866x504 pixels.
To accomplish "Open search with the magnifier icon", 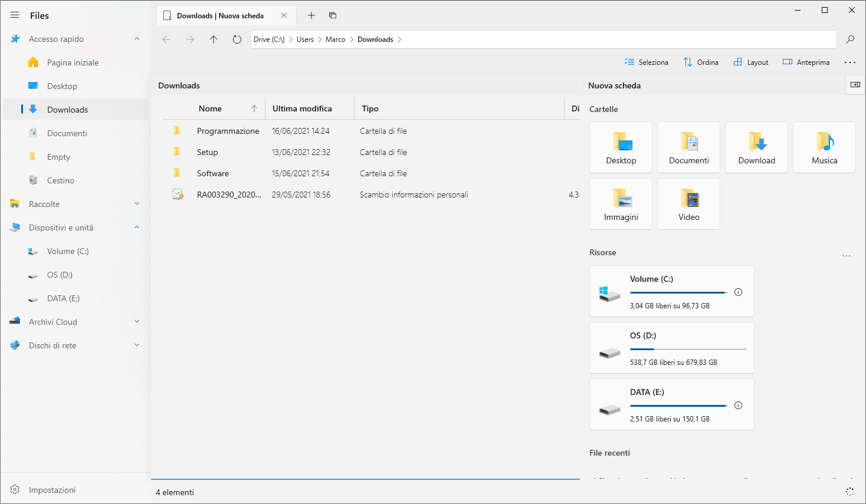I will 850,39.
